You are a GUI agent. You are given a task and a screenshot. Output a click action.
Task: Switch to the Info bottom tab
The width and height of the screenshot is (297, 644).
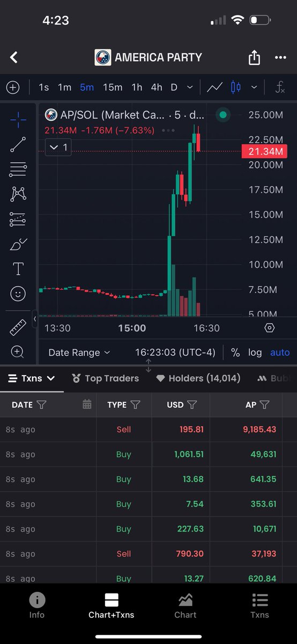pyautogui.click(x=37, y=606)
